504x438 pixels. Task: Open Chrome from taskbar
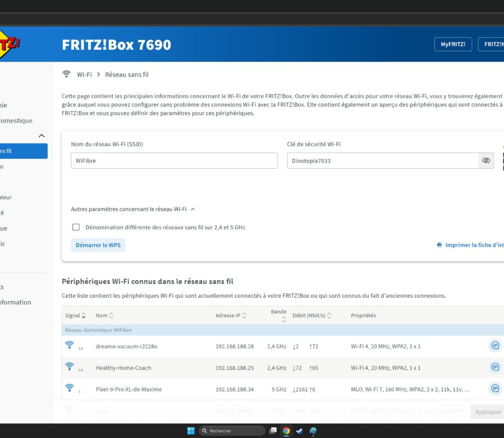[286, 431]
